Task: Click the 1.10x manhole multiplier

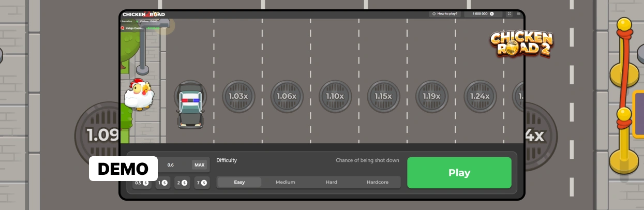Action: [x=335, y=96]
